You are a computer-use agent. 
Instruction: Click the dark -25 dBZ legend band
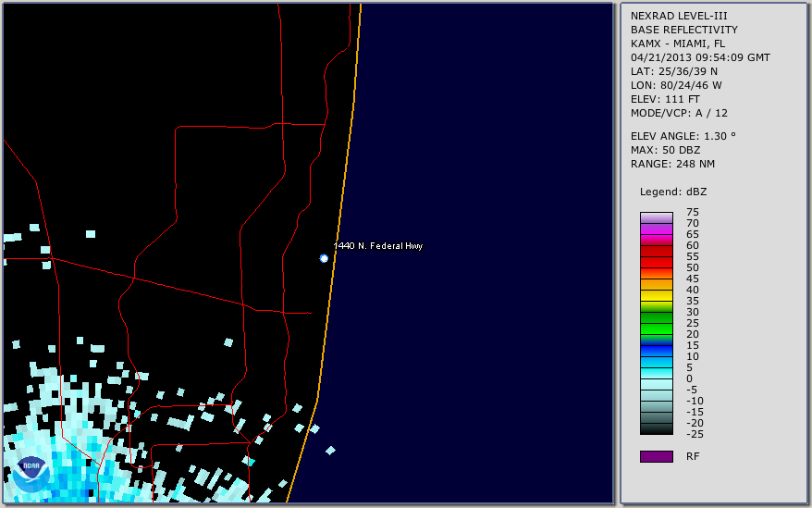click(x=656, y=429)
